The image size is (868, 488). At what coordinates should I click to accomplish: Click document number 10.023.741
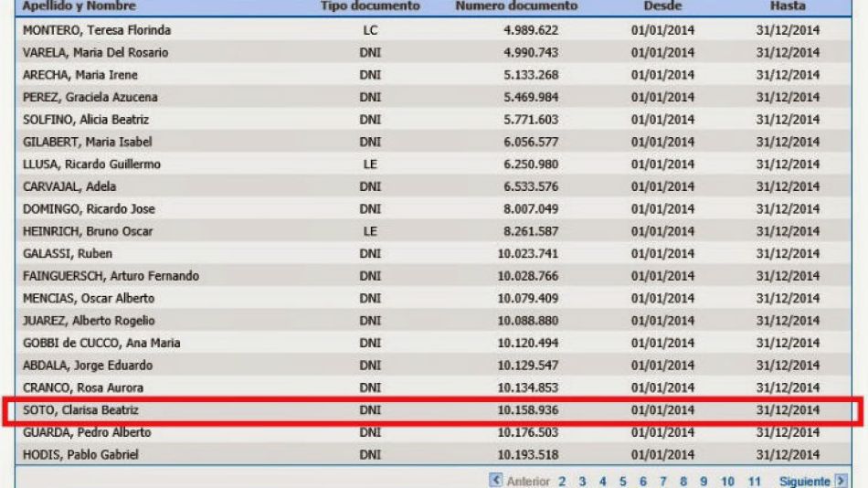528,254
